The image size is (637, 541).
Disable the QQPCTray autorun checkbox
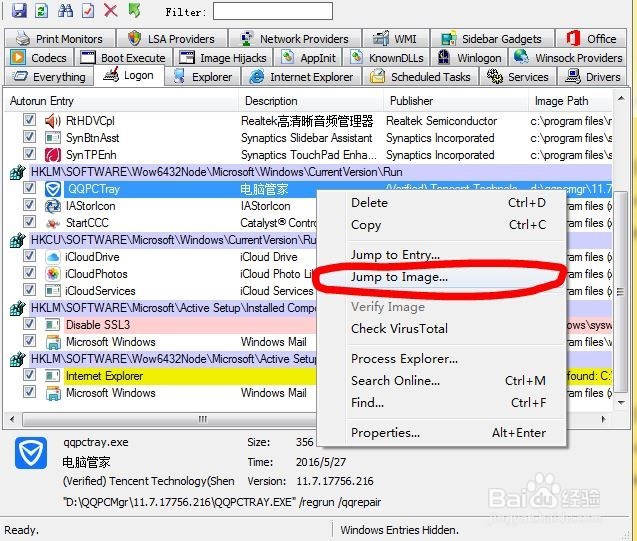(x=29, y=188)
